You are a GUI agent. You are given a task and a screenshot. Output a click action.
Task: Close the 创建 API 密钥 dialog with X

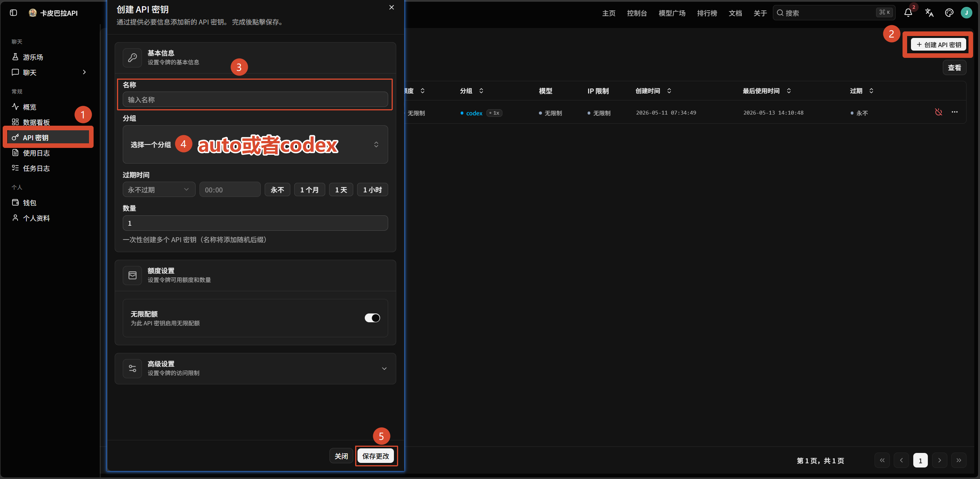pyautogui.click(x=391, y=7)
